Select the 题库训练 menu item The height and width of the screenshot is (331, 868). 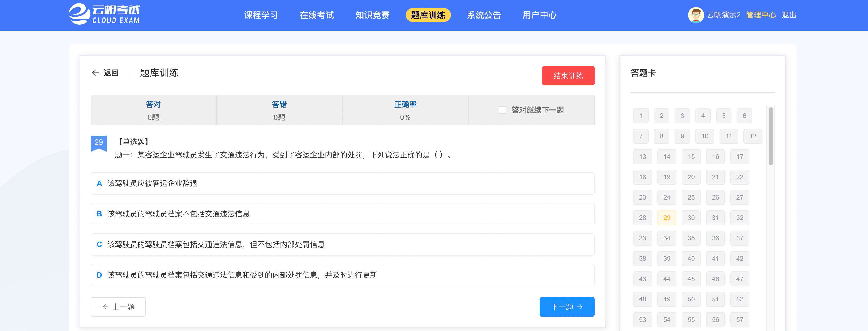click(x=428, y=15)
